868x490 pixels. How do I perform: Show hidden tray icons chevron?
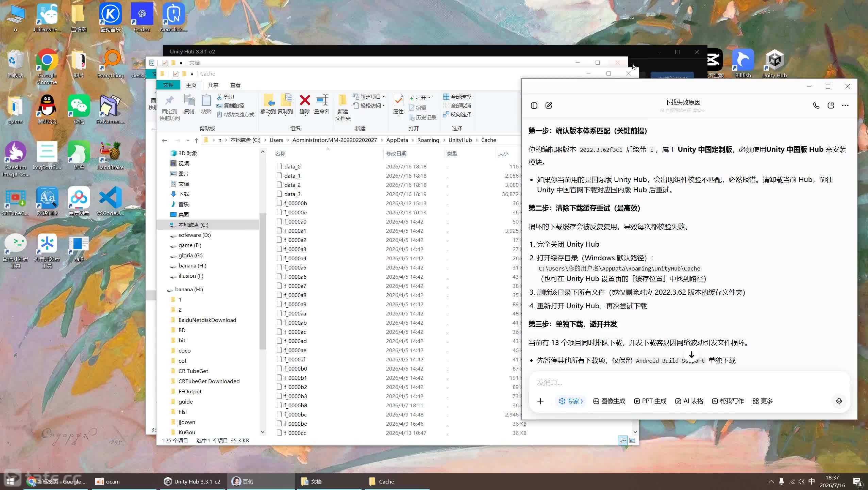point(771,481)
